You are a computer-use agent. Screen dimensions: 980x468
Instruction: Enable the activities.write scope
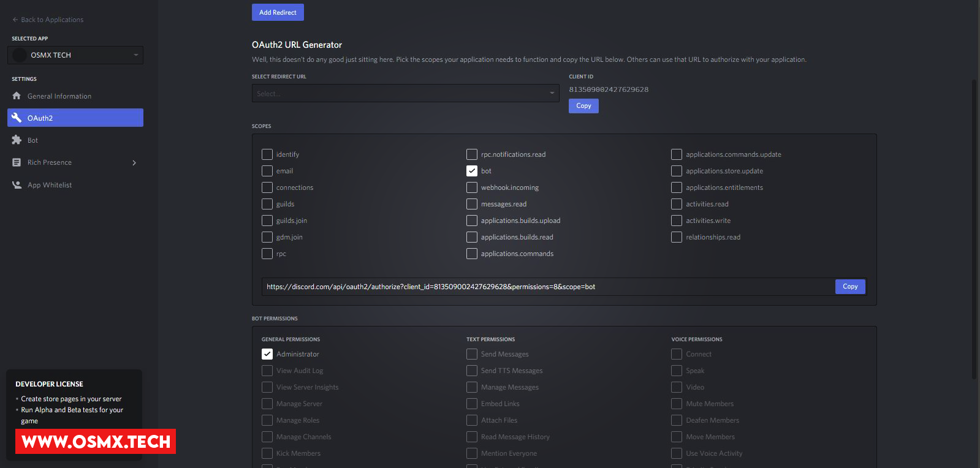[677, 221]
